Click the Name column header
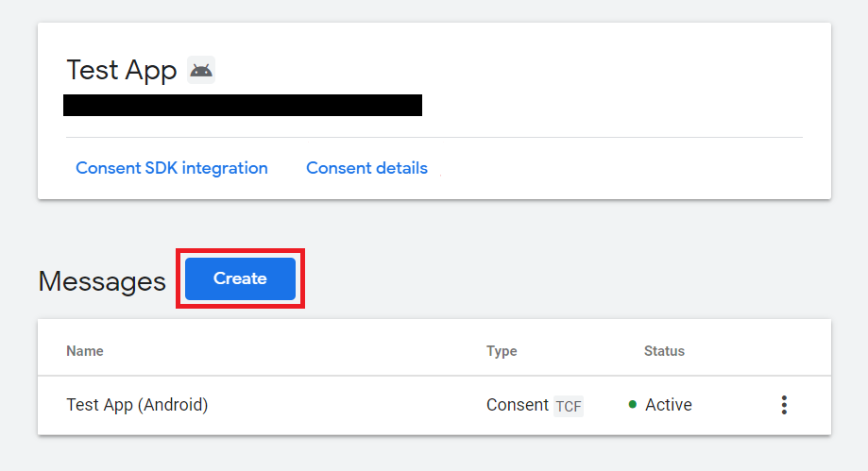Screen dimensions: 868x471 point(85,351)
